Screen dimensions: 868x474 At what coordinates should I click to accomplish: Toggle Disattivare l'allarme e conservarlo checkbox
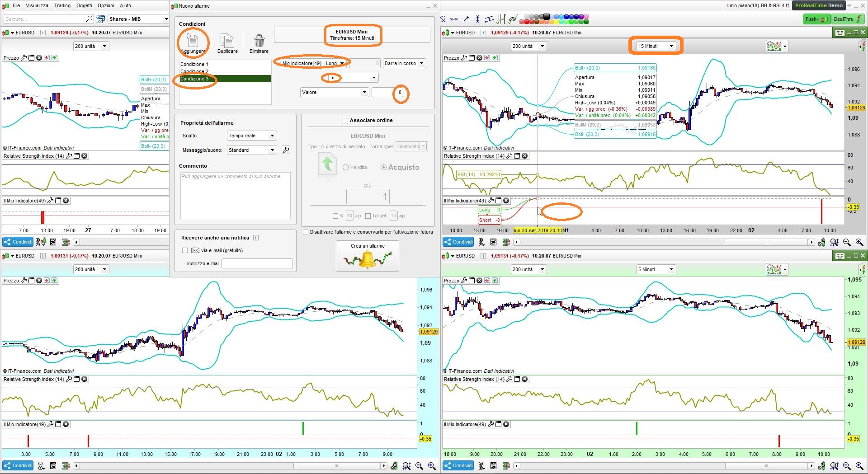tap(306, 232)
